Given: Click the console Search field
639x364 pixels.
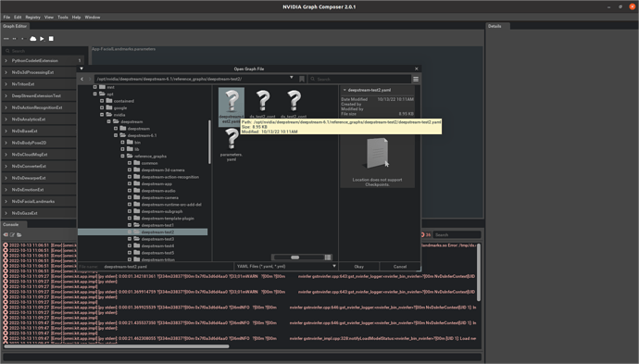Looking at the screenshot, I should pos(457,234).
